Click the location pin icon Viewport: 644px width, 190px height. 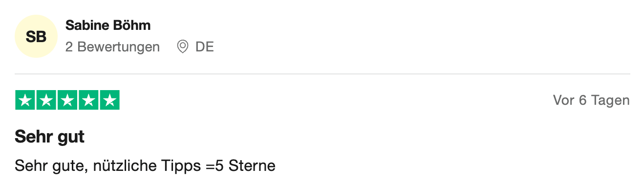(x=183, y=47)
